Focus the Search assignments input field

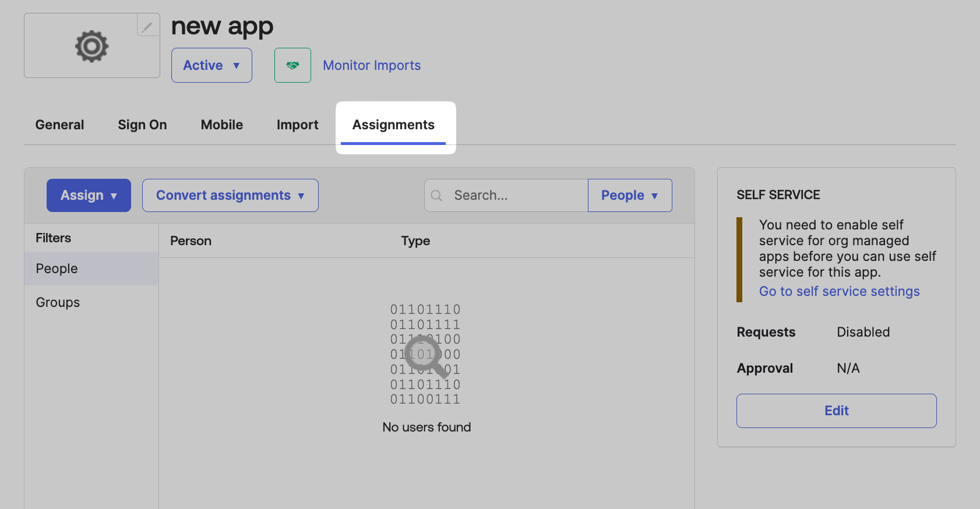[516, 196]
